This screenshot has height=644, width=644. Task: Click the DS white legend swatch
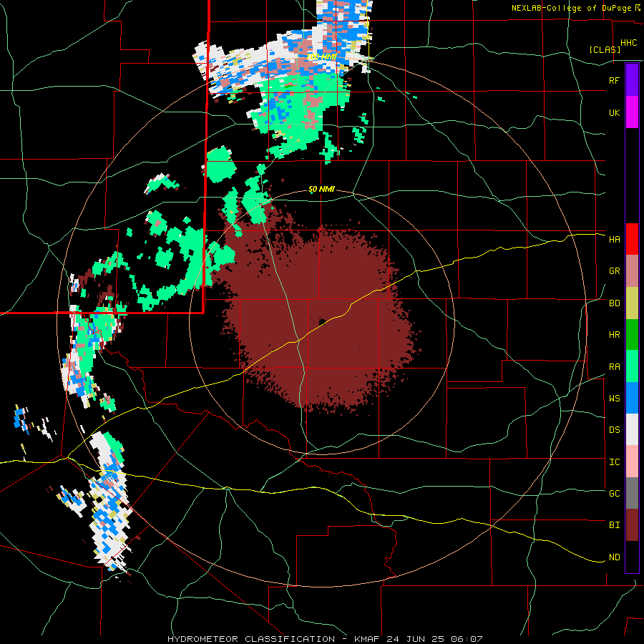click(x=632, y=429)
